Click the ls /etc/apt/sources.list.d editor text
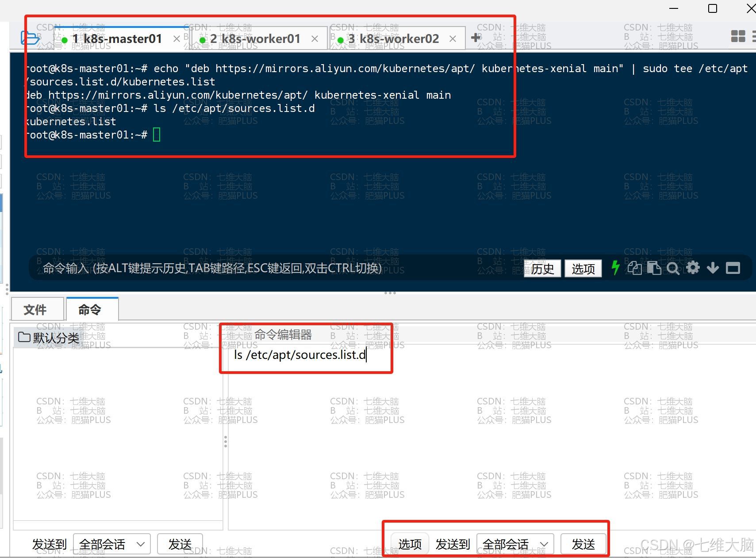756x558 pixels. coord(300,355)
